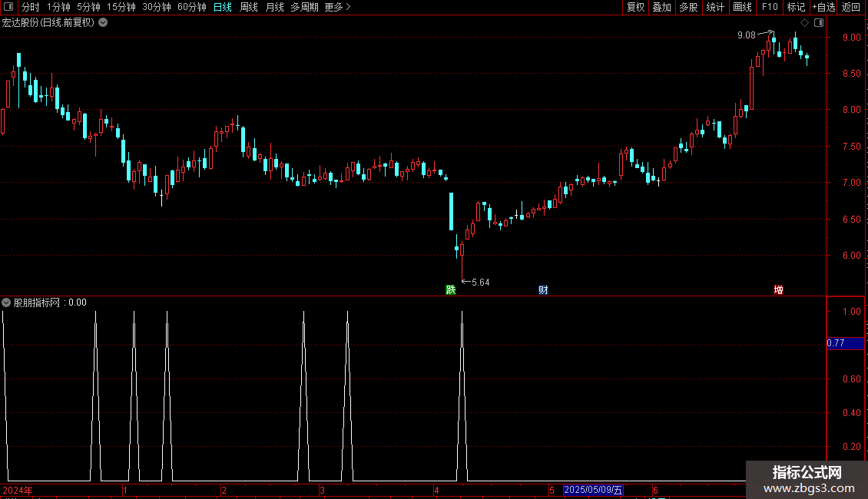Screen dimensions: 868x499
Task: Click the panel layout icon at top-left
Action: [8, 7]
